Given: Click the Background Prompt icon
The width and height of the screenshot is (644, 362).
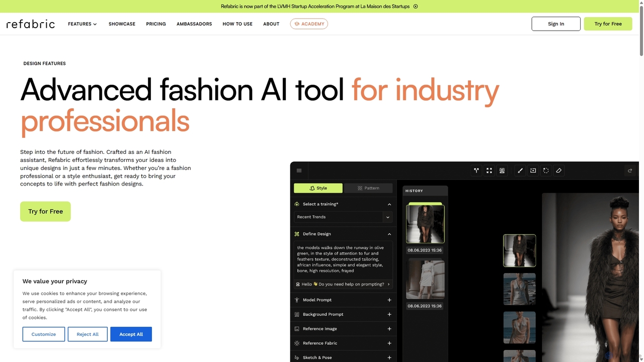Looking at the screenshot, I should coord(297,314).
